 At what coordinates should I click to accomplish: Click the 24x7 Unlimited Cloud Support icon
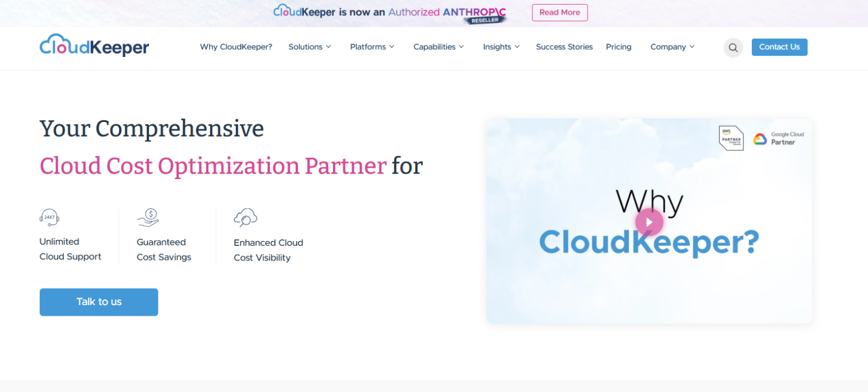click(x=49, y=217)
